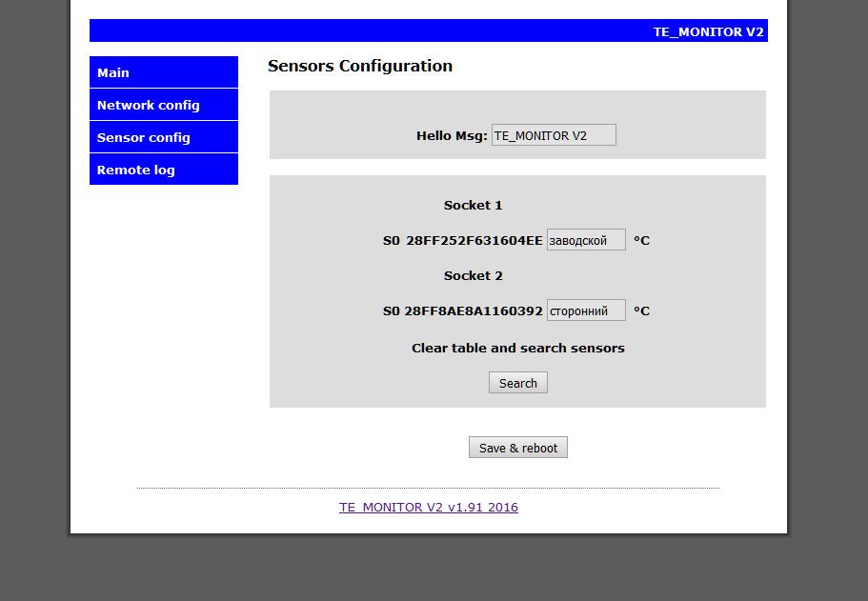Select the Sensor config menu item
Viewport: 868px width, 601px height.
[164, 137]
